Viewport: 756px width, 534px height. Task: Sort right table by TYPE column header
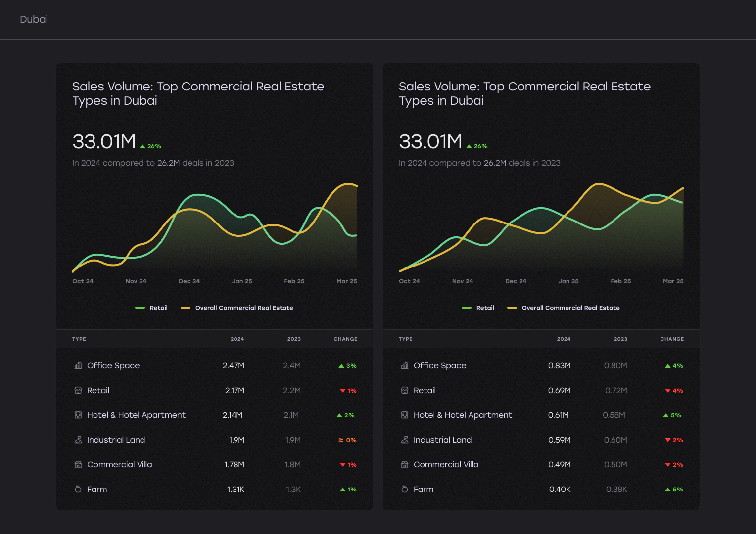pyautogui.click(x=405, y=339)
